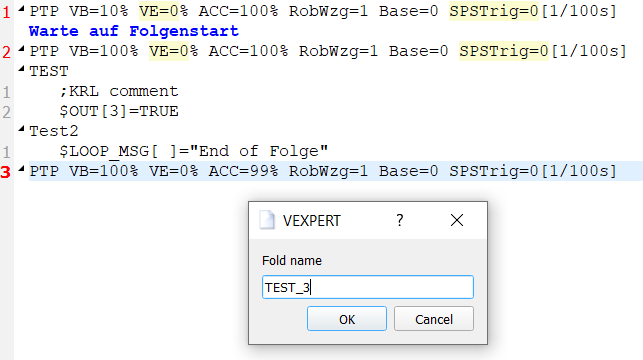Select the $LOOP_MSG End of Folge line

194,151
